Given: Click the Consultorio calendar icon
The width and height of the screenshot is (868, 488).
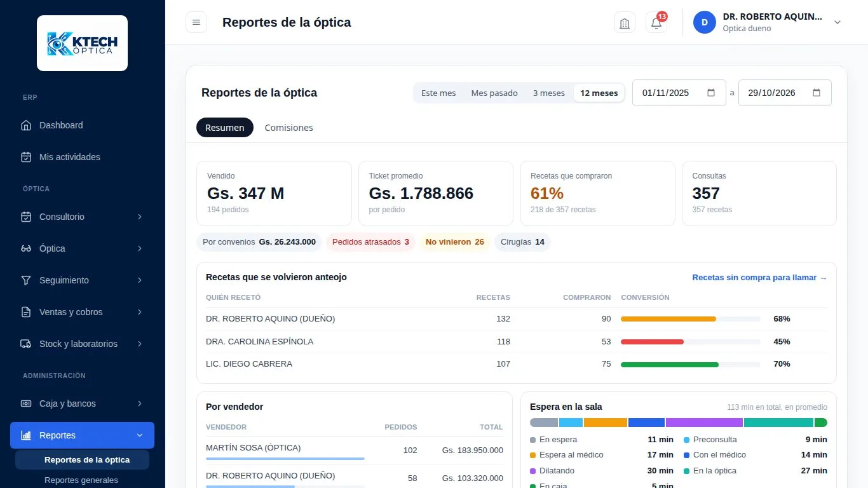Looking at the screenshot, I should click(26, 217).
